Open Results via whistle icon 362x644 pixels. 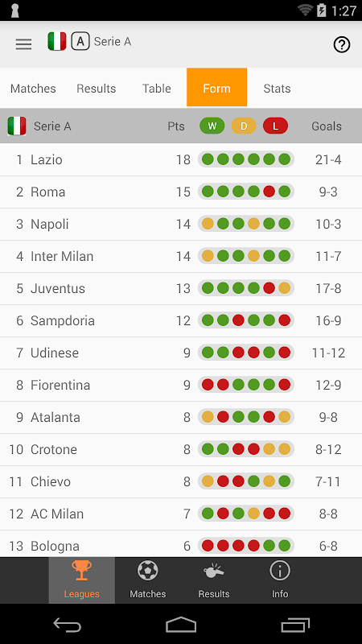point(214,580)
